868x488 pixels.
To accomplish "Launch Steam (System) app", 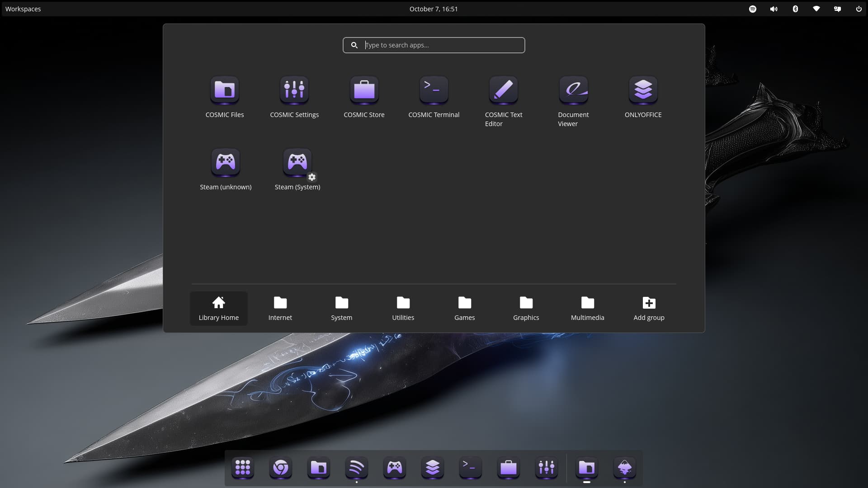I will click(x=297, y=162).
